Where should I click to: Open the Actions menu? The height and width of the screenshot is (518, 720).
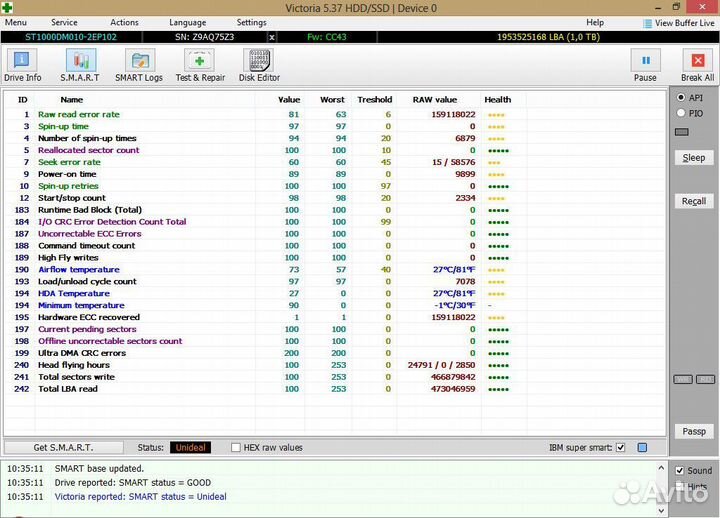point(124,22)
